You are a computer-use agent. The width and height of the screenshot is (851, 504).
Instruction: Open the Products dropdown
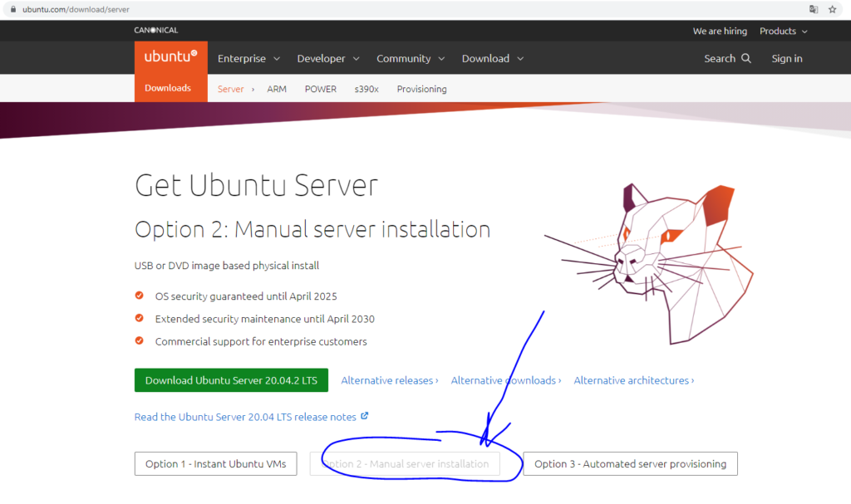coord(783,32)
